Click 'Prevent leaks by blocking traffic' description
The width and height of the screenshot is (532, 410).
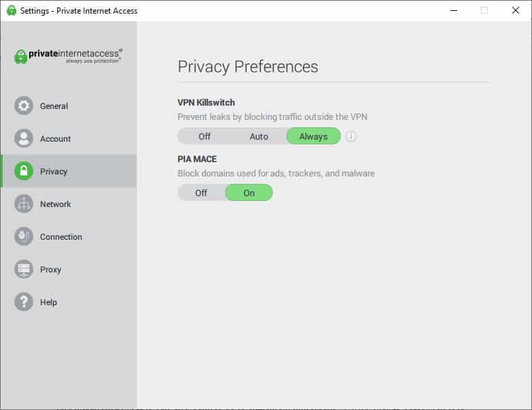(x=272, y=116)
